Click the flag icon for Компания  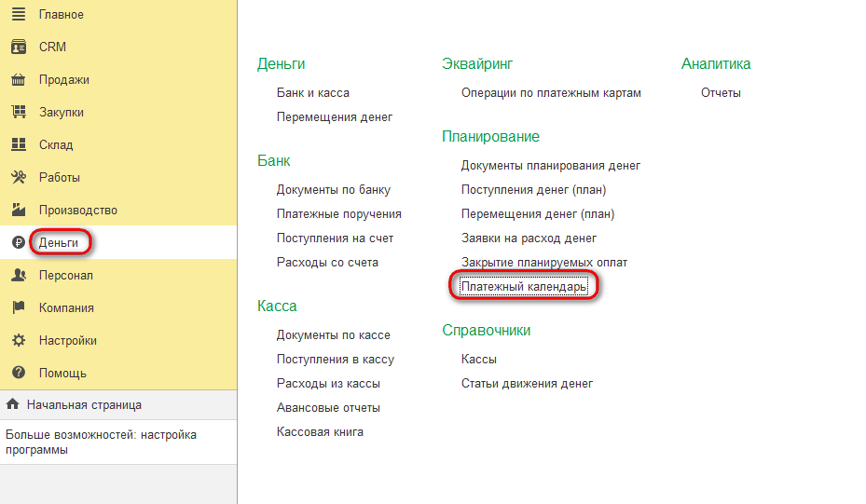(19, 307)
